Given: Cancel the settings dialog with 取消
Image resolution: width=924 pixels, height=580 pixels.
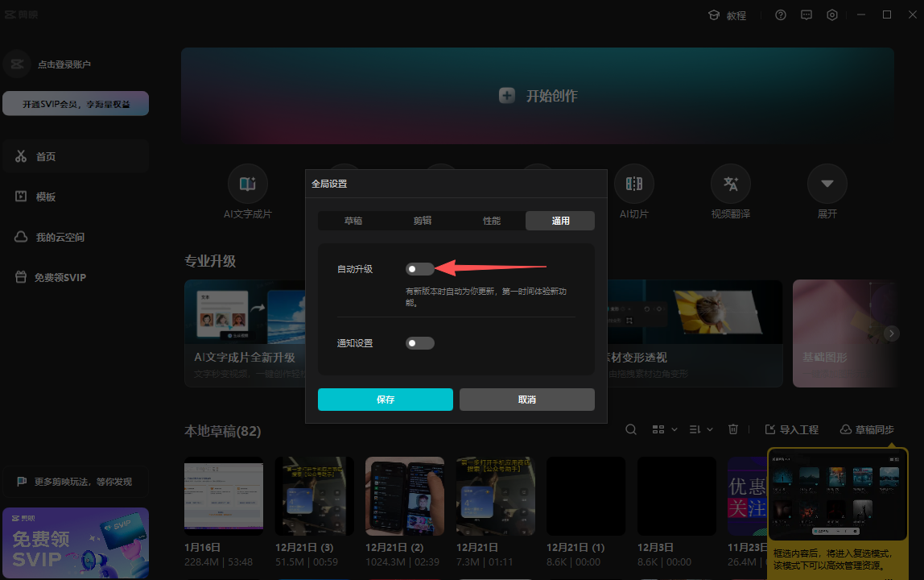Looking at the screenshot, I should coord(527,400).
